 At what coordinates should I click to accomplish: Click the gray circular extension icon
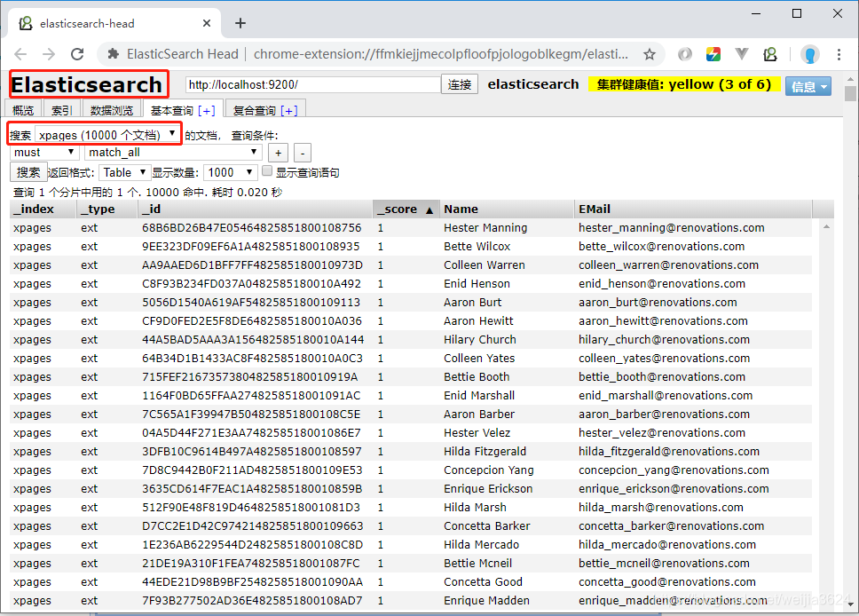tap(685, 54)
